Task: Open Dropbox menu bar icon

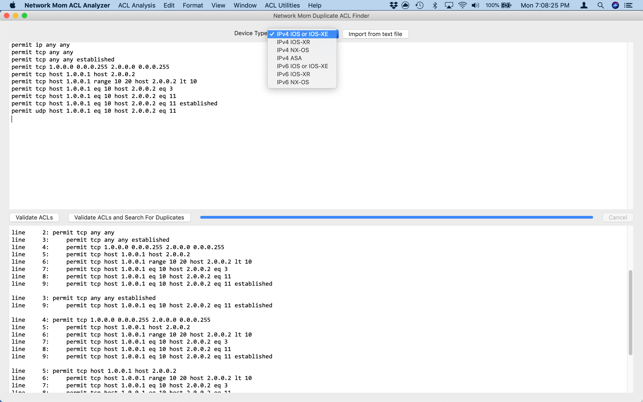Action: click(x=393, y=5)
